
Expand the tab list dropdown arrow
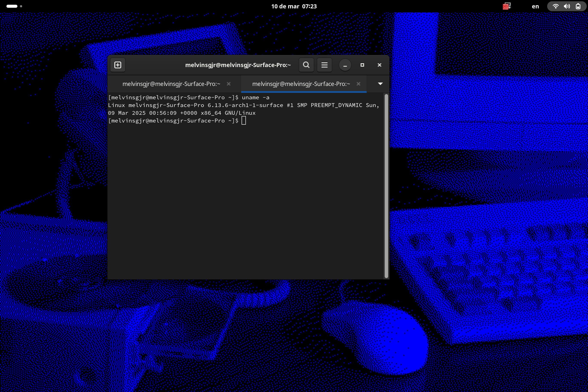click(380, 84)
